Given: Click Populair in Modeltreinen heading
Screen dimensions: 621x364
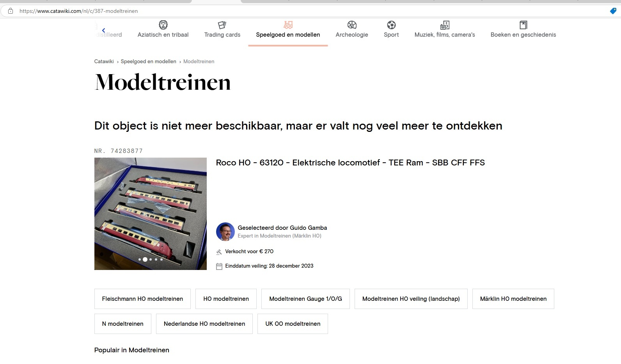Looking at the screenshot, I should pyautogui.click(x=132, y=350).
